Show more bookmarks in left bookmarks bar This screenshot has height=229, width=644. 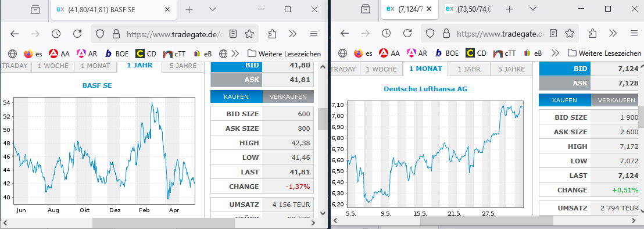click(235, 53)
